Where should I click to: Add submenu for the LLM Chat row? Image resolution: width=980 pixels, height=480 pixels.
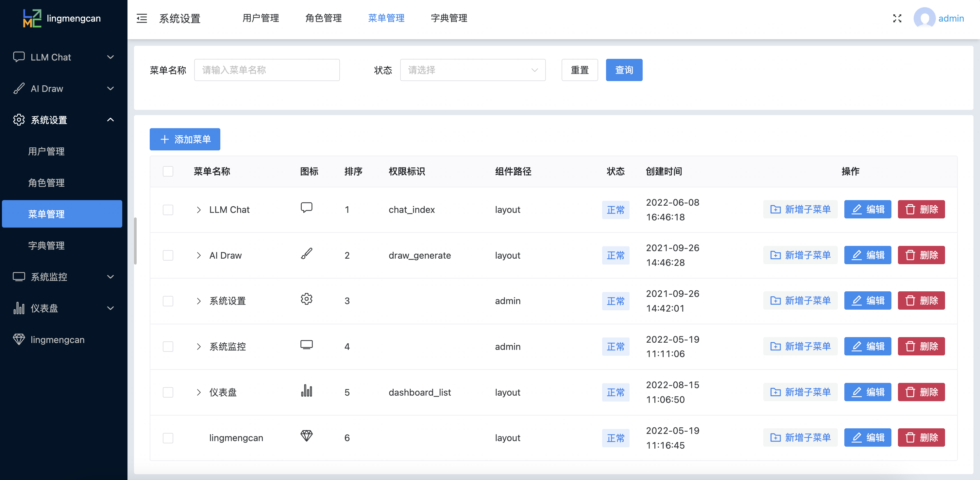[x=800, y=209]
